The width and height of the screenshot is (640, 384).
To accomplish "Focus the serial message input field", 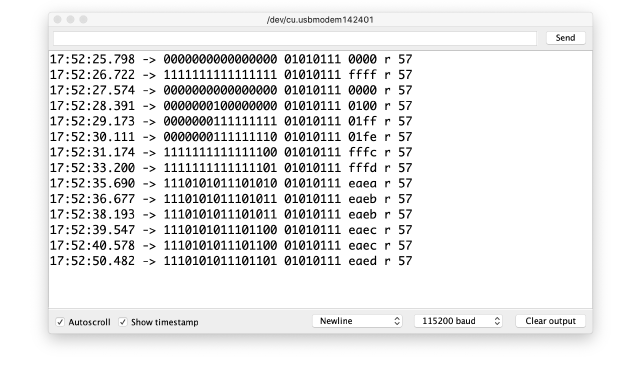I will 295,38.
